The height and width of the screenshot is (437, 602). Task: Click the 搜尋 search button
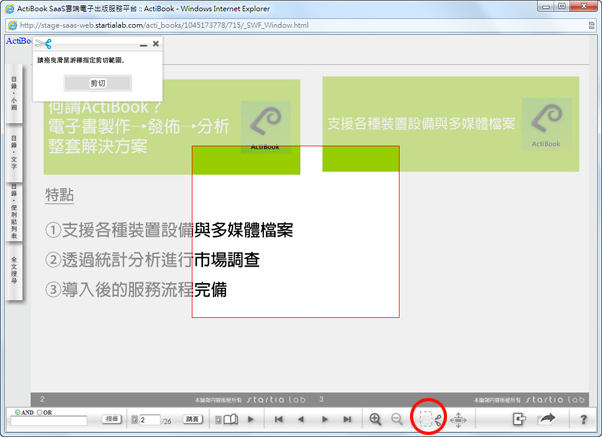(112, 419)
